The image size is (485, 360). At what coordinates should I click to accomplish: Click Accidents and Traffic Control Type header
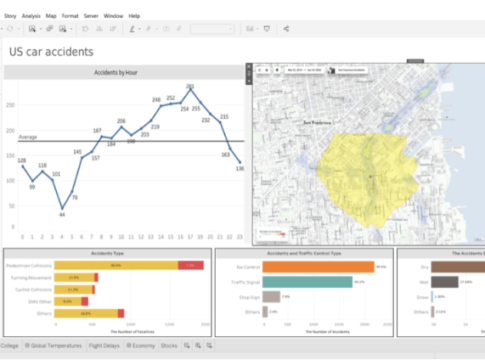pos(304,253)
